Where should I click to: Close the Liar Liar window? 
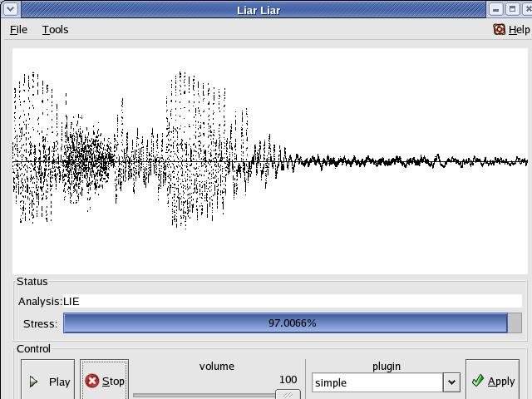pyautogui.click(x=525, y=9)
